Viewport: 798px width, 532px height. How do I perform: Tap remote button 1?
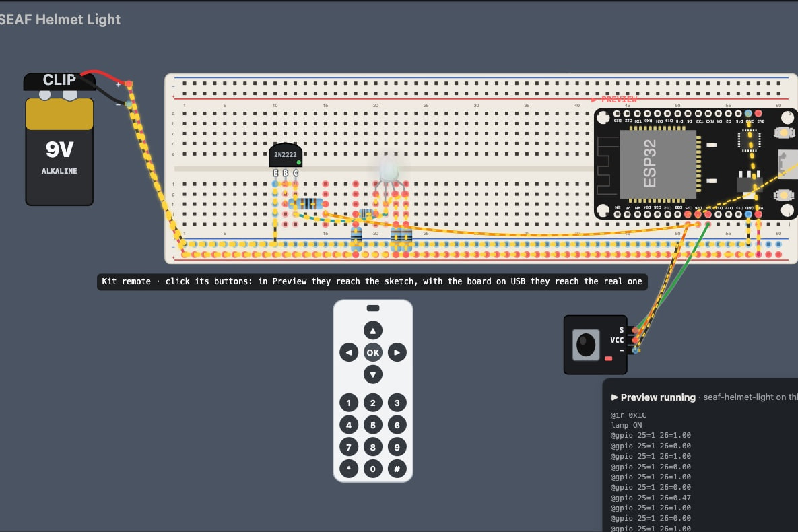349,403
